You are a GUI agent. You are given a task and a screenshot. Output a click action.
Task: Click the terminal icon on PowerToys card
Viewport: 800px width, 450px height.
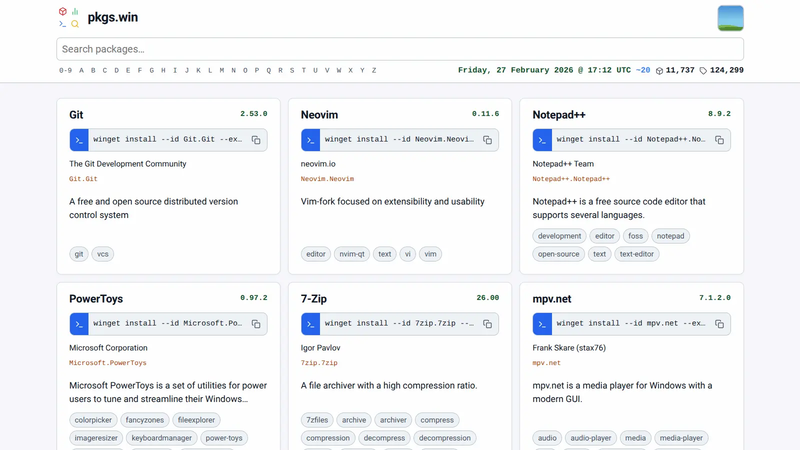[x=79, y=324]
